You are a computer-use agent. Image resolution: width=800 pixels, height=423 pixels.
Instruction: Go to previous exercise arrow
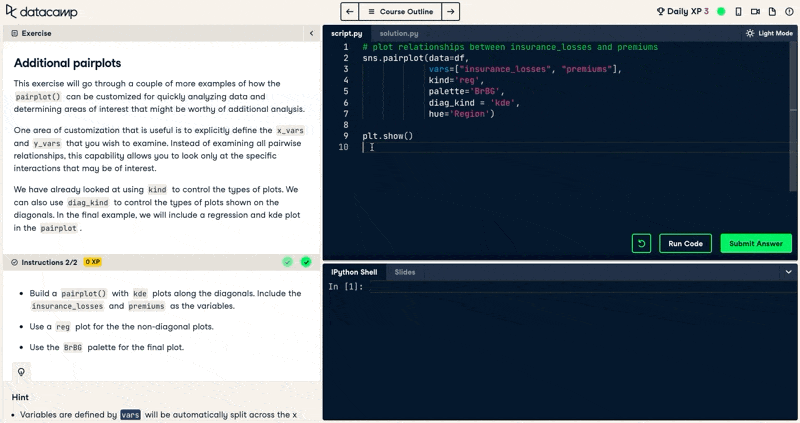pyautogui.click(x=349, y=11)
